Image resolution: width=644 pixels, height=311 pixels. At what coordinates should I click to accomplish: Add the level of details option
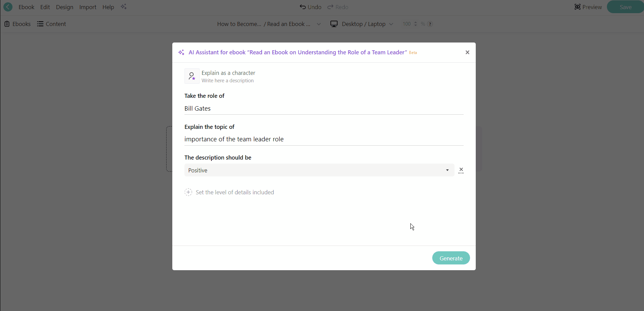pyautogui.click(x=188, y=192)
